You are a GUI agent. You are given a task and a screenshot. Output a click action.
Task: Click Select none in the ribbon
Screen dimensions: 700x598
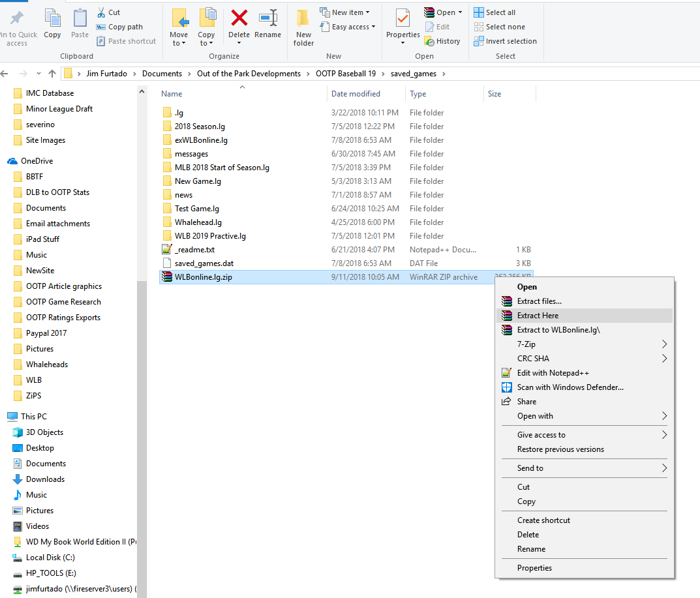500,27
